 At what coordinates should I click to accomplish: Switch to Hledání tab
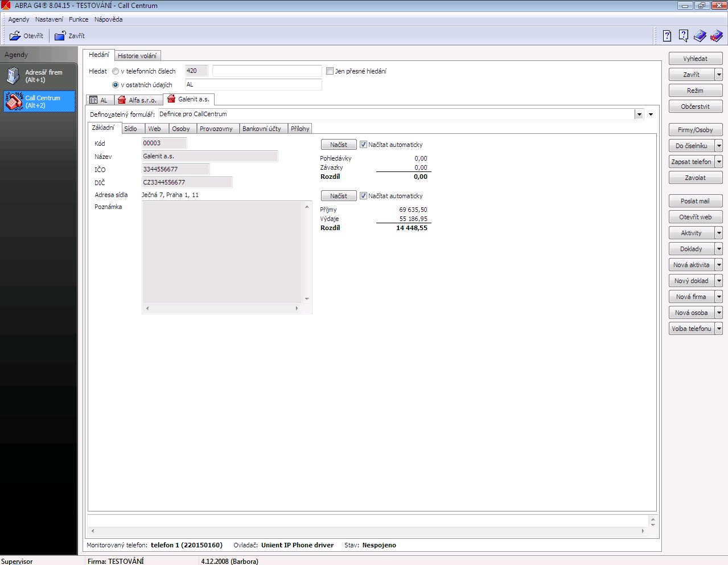click(99, 55)
